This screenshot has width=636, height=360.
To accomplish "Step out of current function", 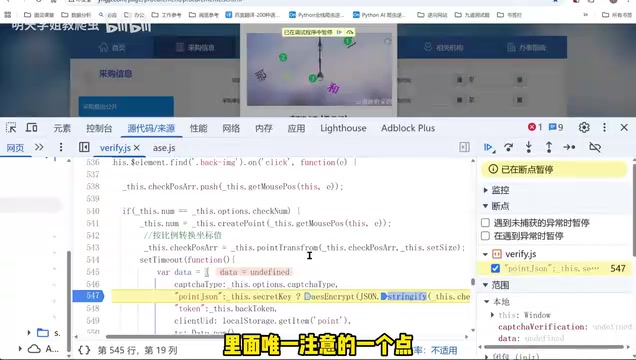I will click(549, 147).
